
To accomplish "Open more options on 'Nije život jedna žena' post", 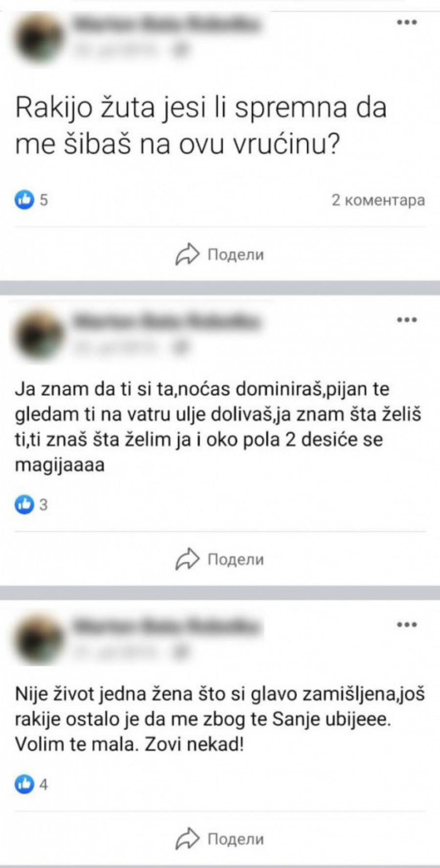I will coord(406,625).
